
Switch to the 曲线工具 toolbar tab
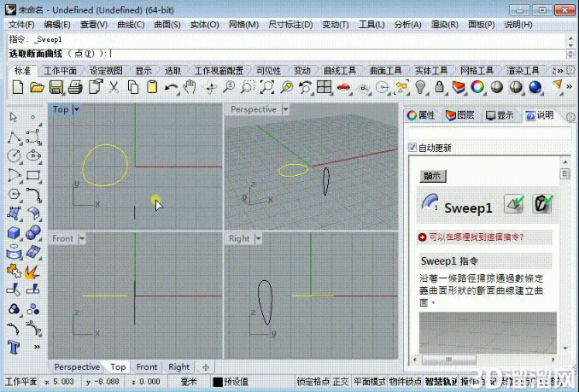pos(340,70)
